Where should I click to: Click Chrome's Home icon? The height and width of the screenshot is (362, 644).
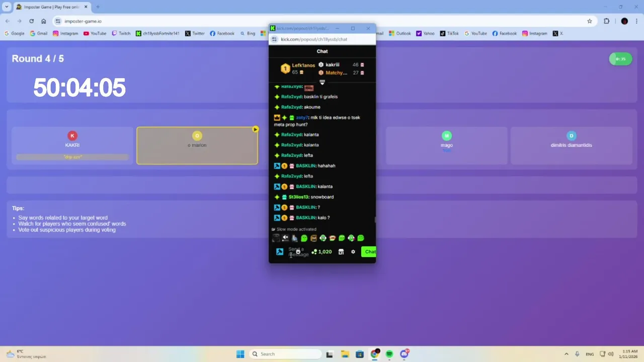coord(43,21)
